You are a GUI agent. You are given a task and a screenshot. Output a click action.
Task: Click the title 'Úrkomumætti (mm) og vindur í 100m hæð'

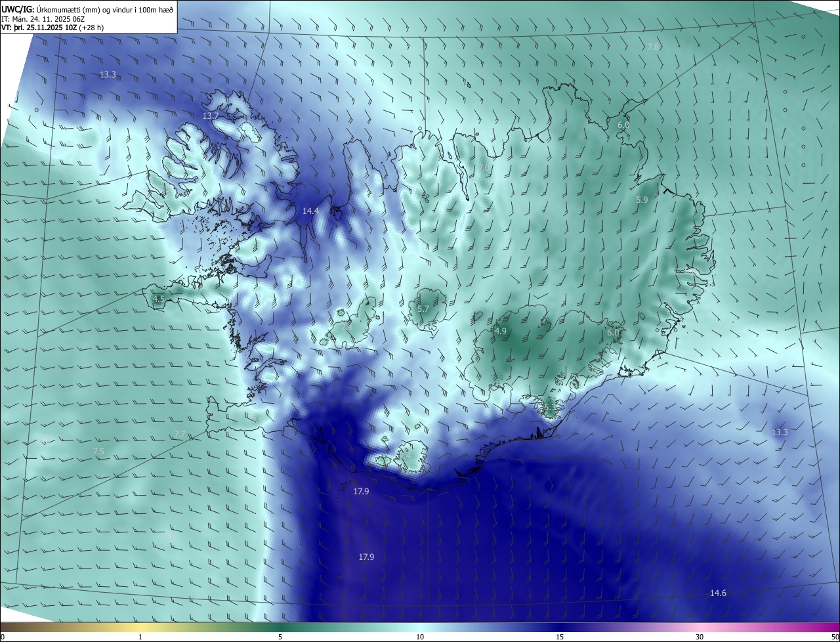pyautogui.click(x=105, y=10)
